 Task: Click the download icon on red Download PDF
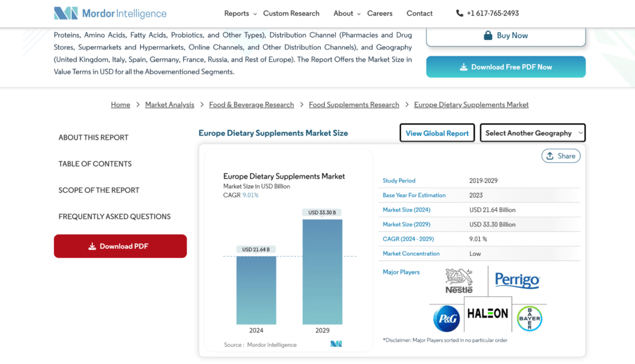click(92, 246)
